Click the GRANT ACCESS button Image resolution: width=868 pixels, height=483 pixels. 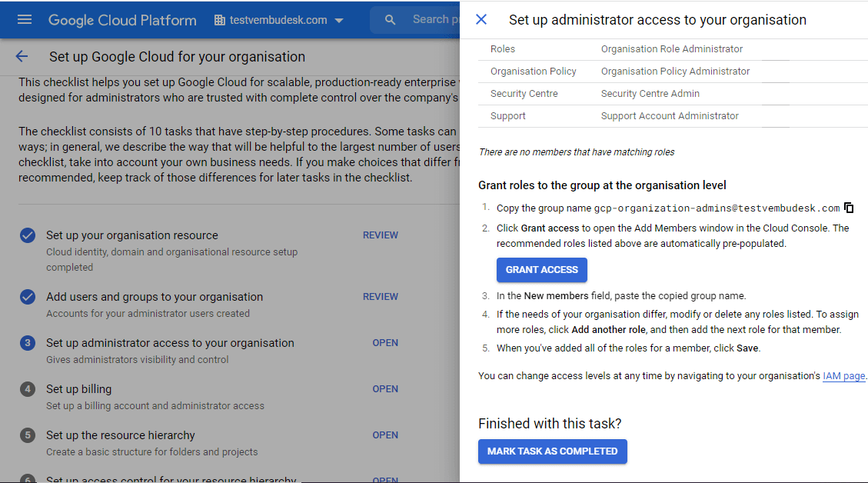[x=541, y=270]
